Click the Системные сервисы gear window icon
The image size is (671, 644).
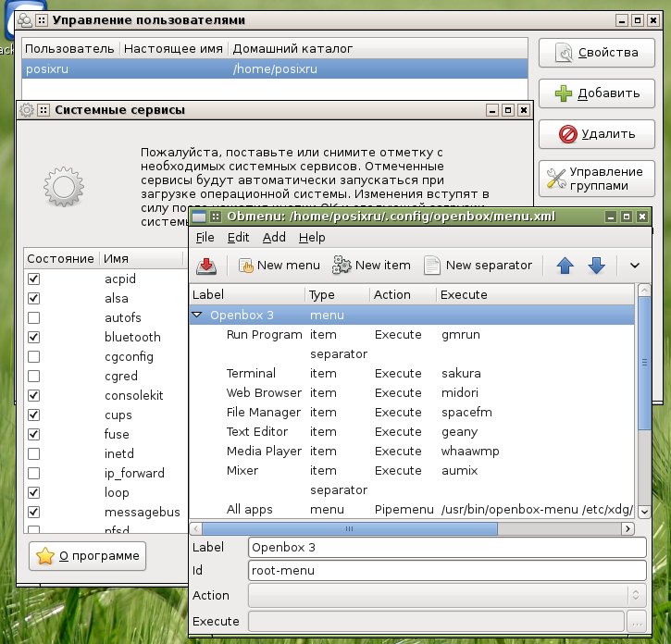pyautogui.click(x=27, y=110)
